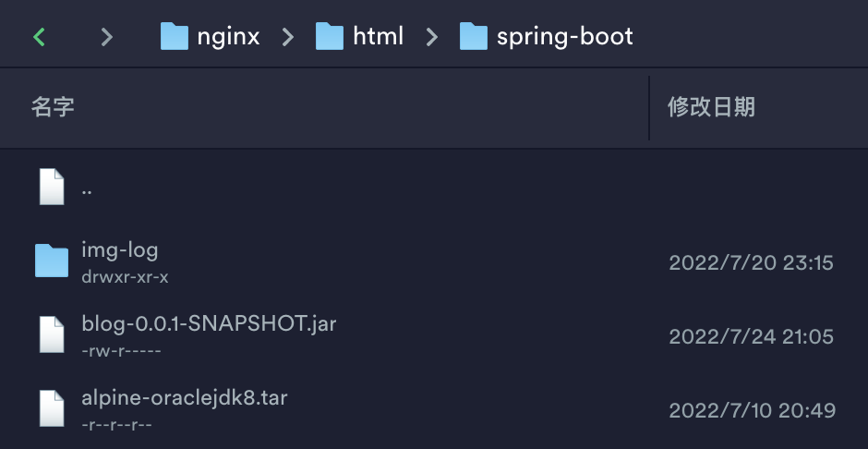Navigate to html in the breadcrumb path

378,37
